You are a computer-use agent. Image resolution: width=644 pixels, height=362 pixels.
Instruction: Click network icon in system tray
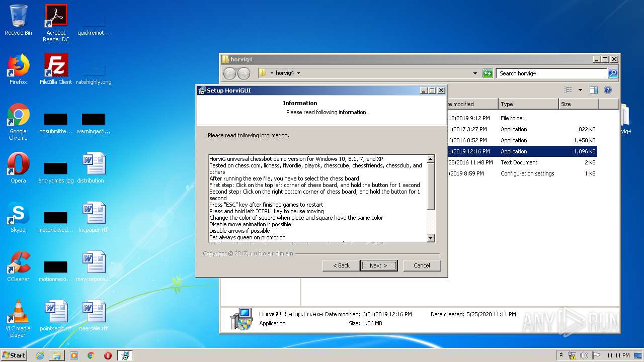coord(572,355)
